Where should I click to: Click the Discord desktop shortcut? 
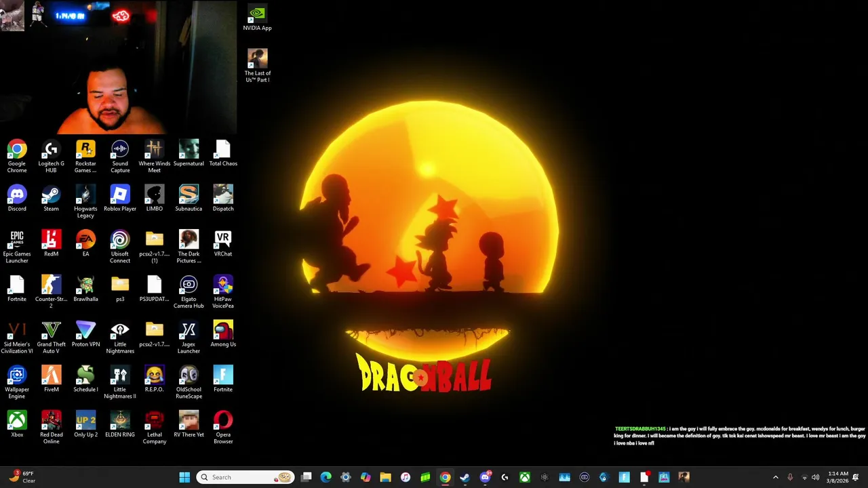[17, 199]
